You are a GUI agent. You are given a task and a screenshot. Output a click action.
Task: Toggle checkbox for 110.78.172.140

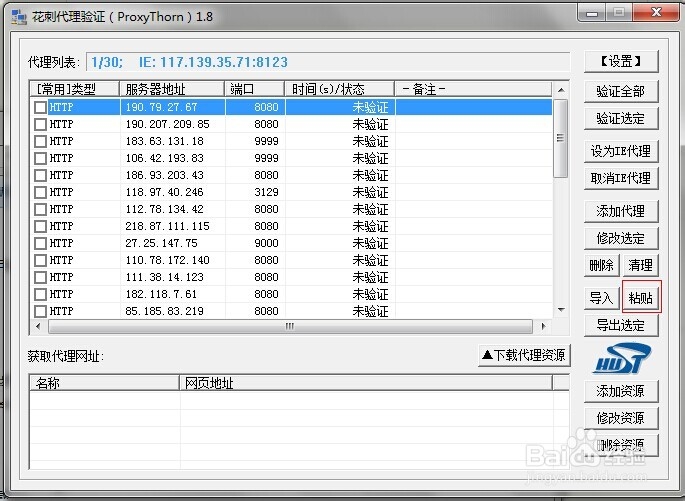(x=40, y=260)
